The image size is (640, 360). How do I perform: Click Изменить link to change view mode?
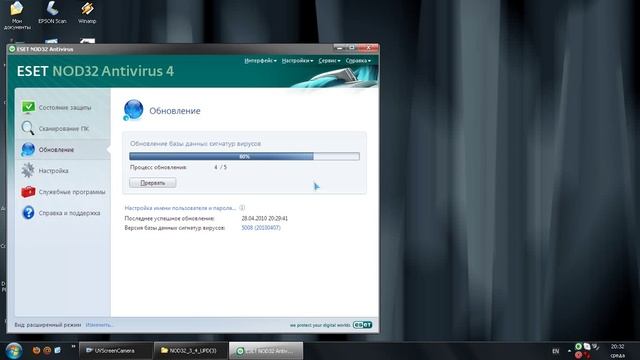(x=99, y=325)
